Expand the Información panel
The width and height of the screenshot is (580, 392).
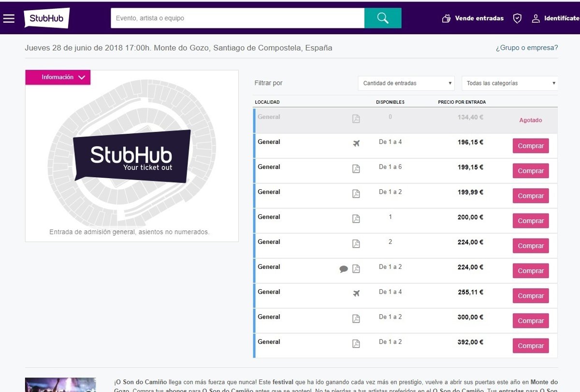pyautogui.click(x=58, y=77)
